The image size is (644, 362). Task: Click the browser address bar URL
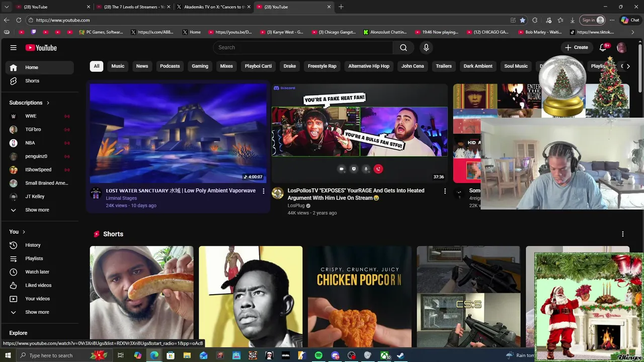pos(62,20)
